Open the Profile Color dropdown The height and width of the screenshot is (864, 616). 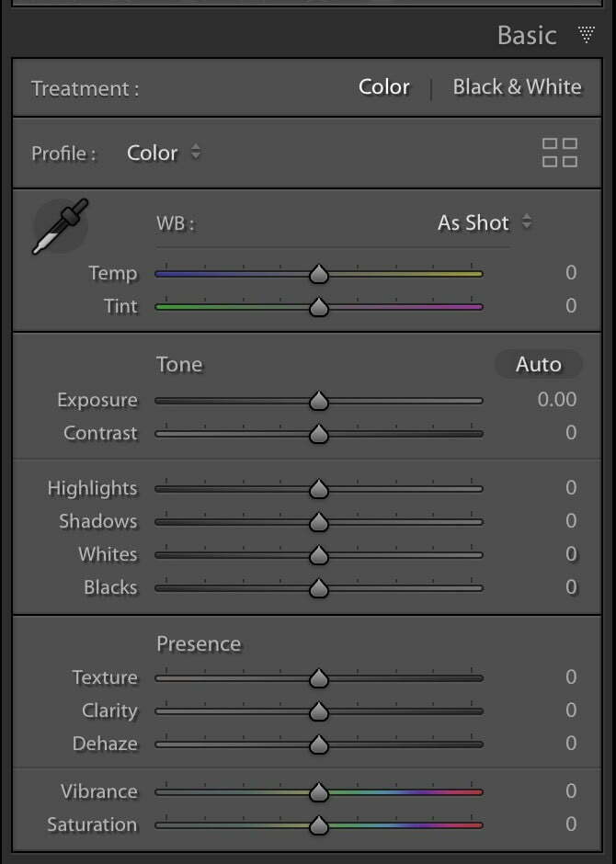point(164,153)
